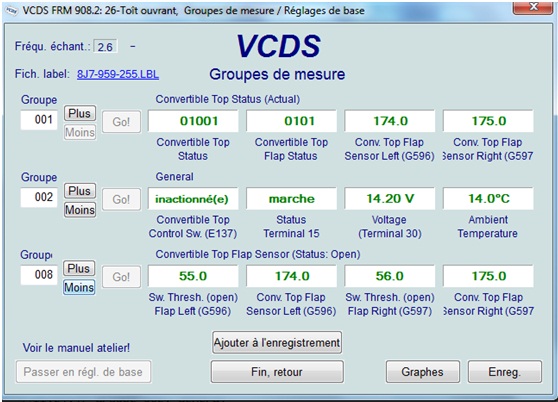
Task: Click the Convertible Top Control Sw. (E137) label
Action: [193, 227]
